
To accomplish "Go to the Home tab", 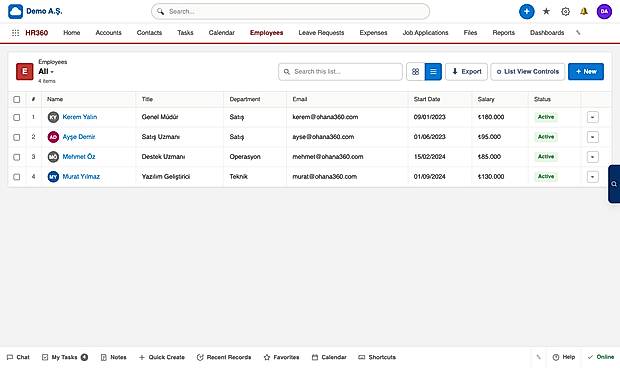I will pyautogui.click(x=72, y=33).
